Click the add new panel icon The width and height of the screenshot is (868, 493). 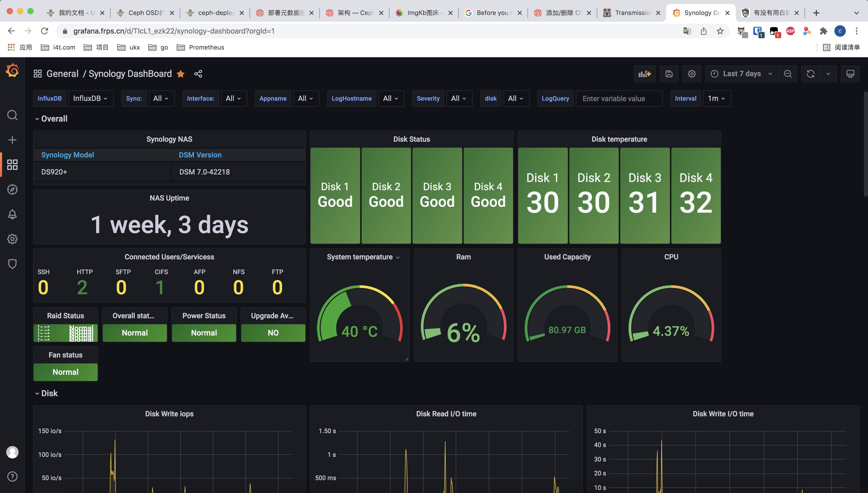tap(645, 73)
